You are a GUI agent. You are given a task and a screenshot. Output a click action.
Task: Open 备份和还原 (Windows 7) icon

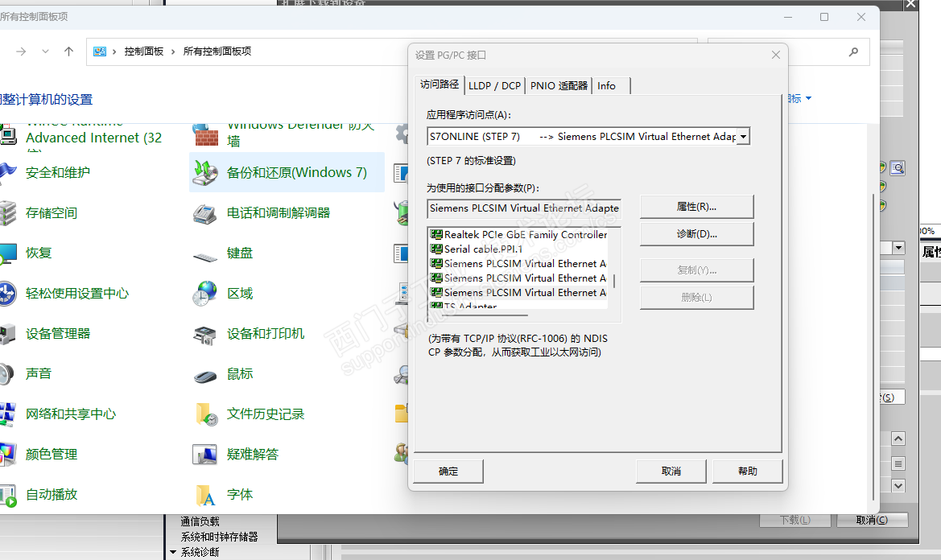(206, 173)
